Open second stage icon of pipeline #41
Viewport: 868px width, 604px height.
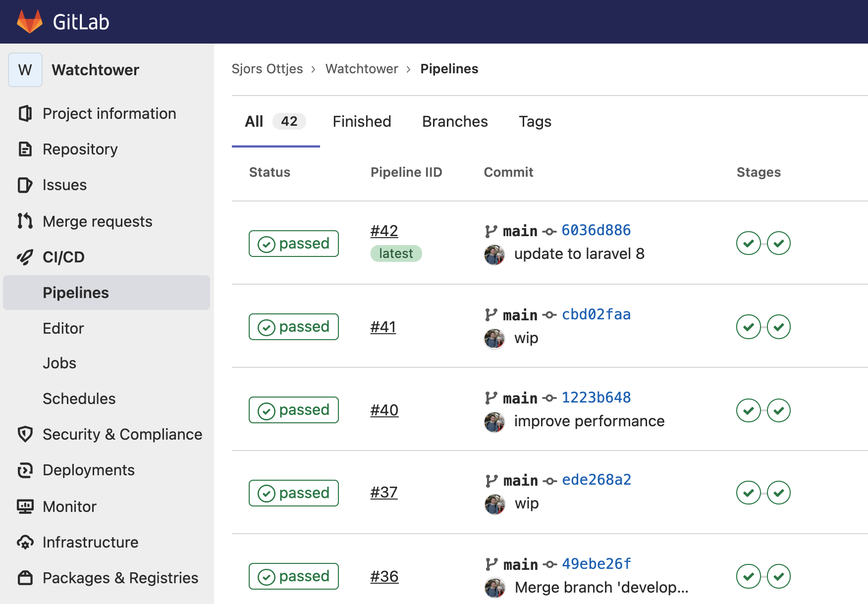click(779, 327)
